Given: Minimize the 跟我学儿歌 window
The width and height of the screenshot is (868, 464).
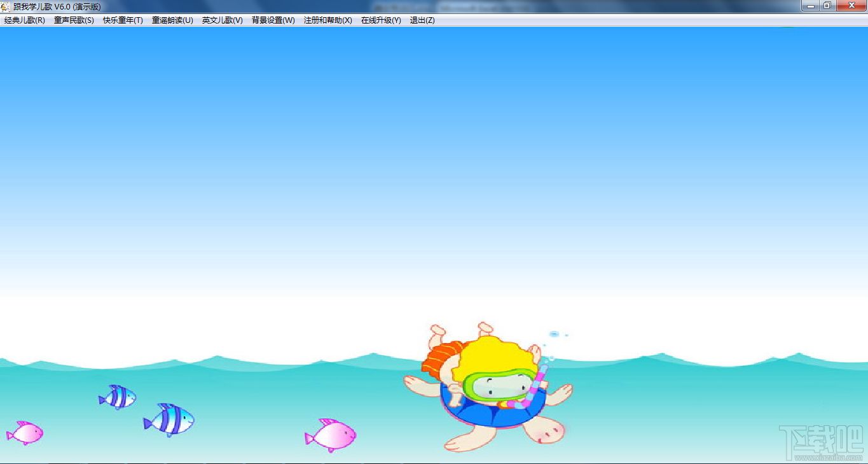Looking at the screenshot, I should (811, 6).
